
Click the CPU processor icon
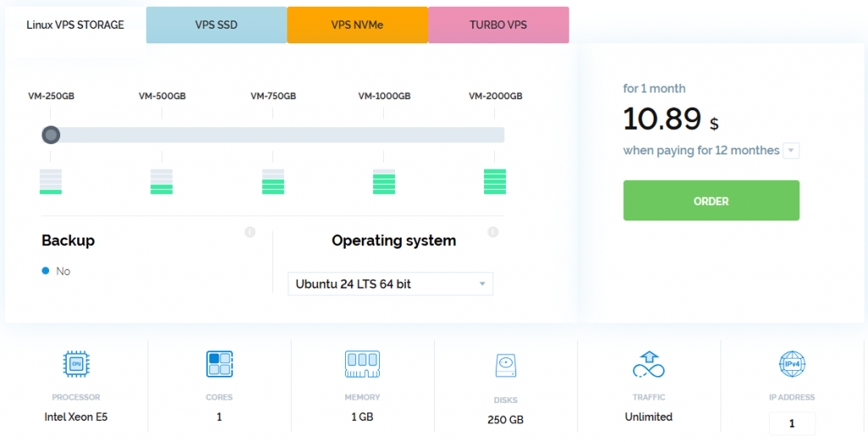(76, 364)
